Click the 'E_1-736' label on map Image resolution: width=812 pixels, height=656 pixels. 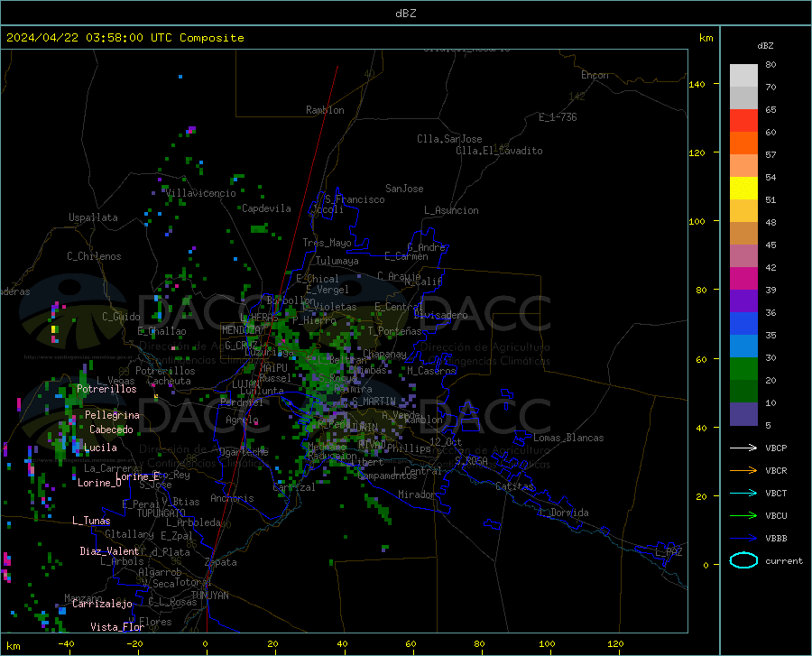558,117
